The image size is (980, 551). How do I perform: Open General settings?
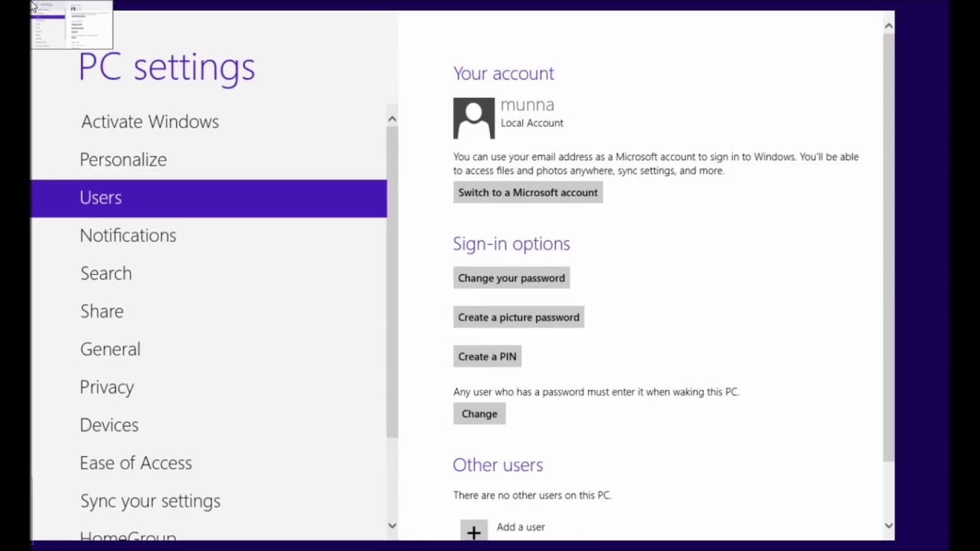110,349
